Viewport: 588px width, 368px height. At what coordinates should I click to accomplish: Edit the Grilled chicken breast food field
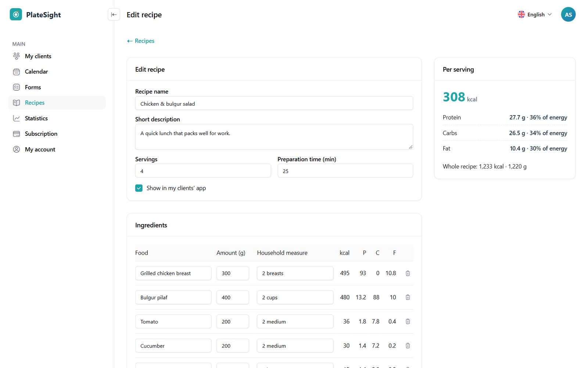pyautogui.click(x=173, y=273)
